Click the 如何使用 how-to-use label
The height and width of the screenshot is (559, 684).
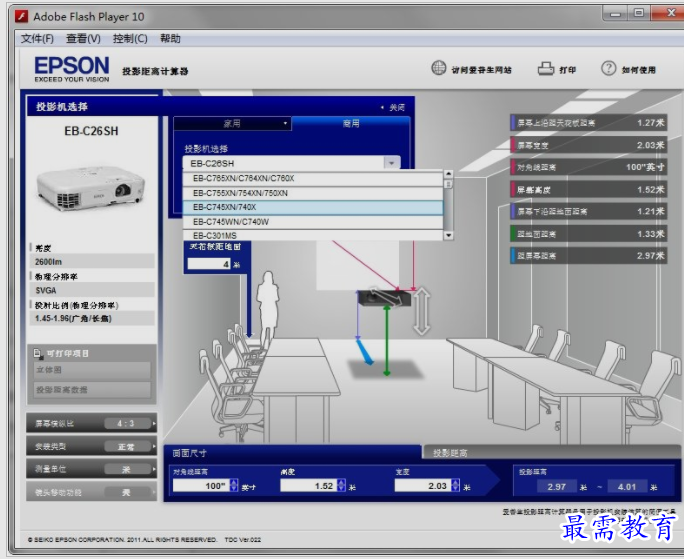click(x=639, y=70)
